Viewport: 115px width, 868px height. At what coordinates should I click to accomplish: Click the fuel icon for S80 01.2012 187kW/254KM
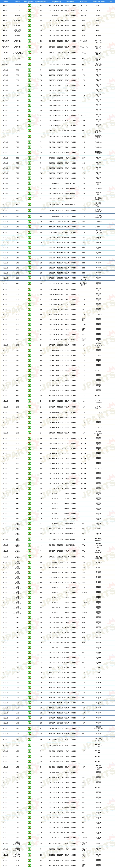click(30, 504)
